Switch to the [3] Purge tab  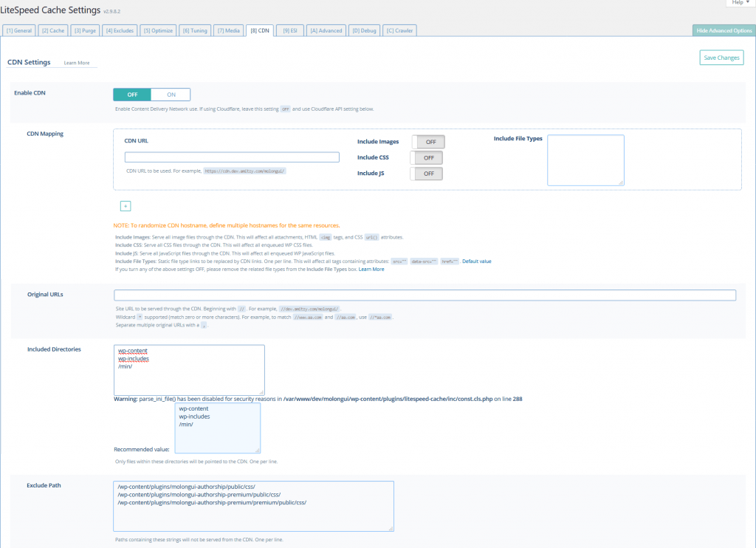[85, 30]
